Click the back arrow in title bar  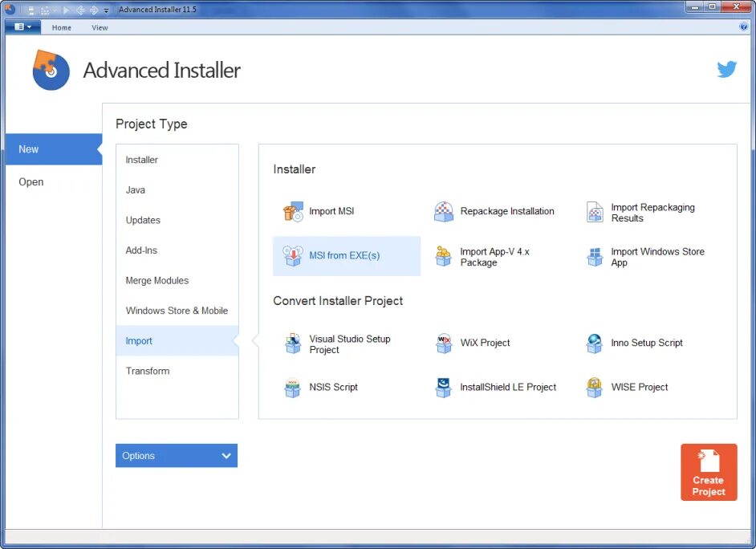click(80, 10)
